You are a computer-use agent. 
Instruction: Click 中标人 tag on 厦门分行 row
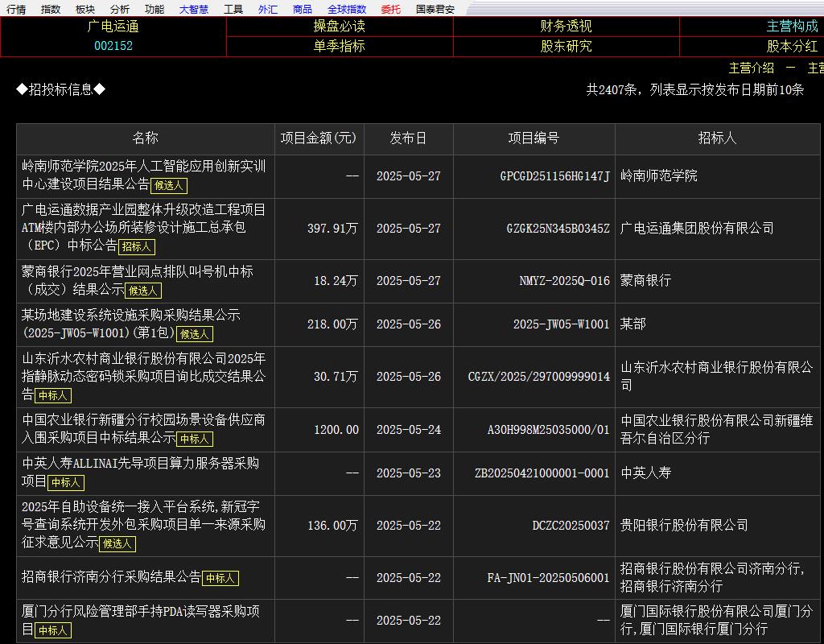pyautogui.click(x=53, y=630)
